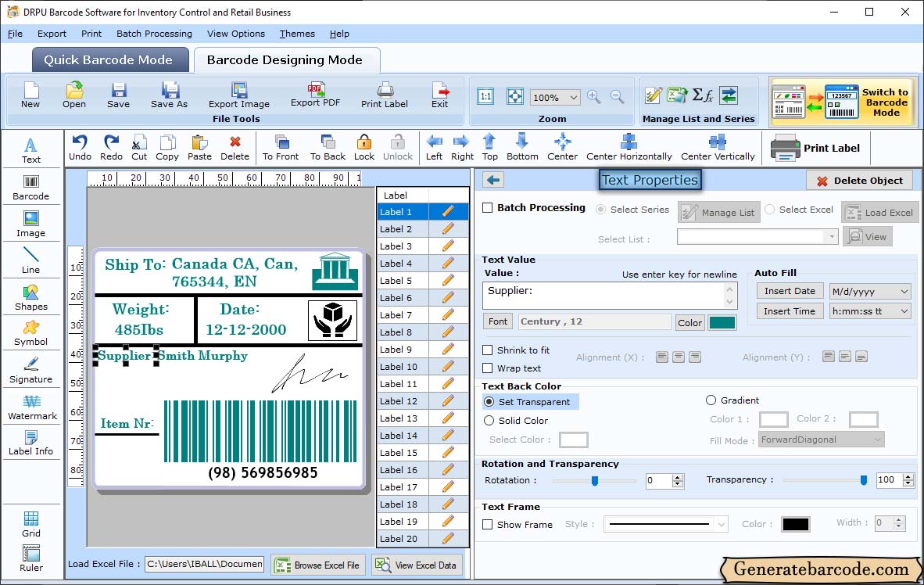This screenshot has width=924, height=585.
Task: Click Export PDF icon
Action: [x=315, y=95]
